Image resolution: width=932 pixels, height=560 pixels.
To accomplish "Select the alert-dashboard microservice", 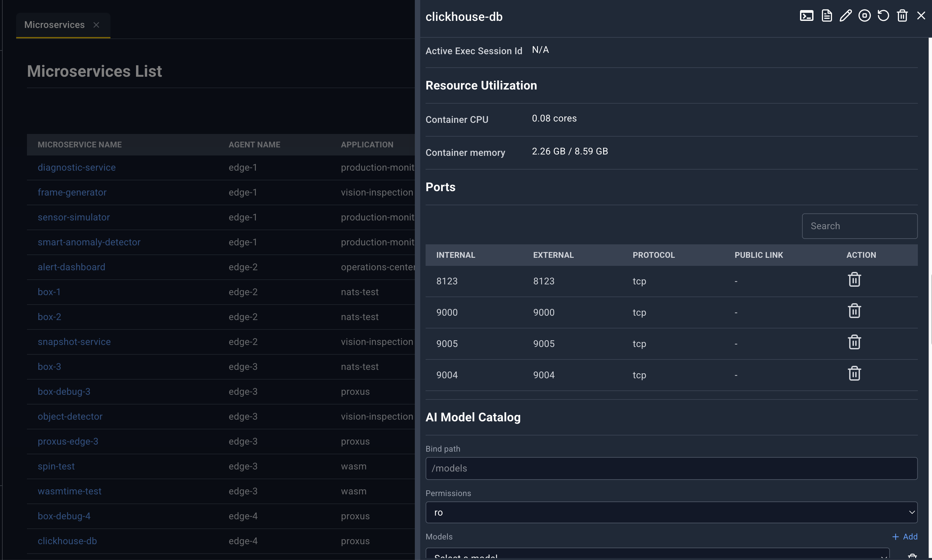I will 71,267.
